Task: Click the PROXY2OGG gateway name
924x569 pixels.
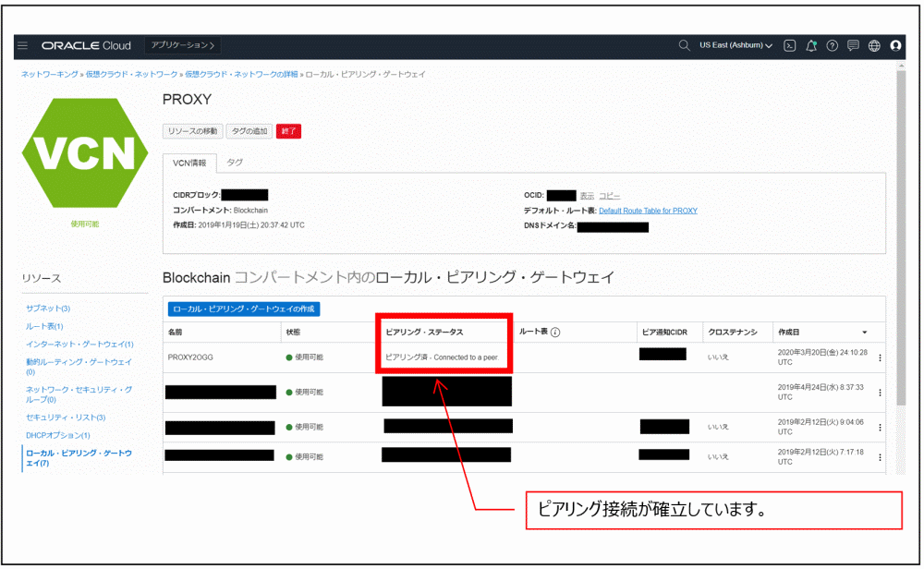Action: [190, 357]
